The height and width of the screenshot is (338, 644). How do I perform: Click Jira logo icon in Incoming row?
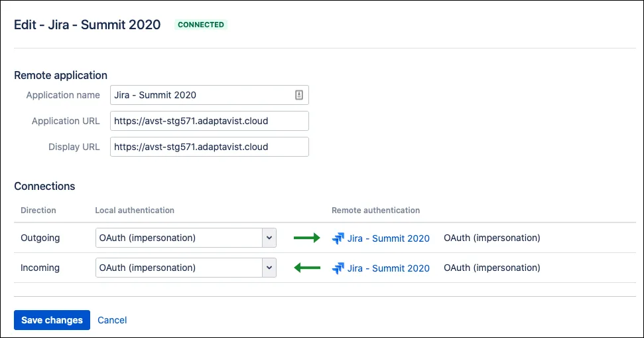pos(338,268)
